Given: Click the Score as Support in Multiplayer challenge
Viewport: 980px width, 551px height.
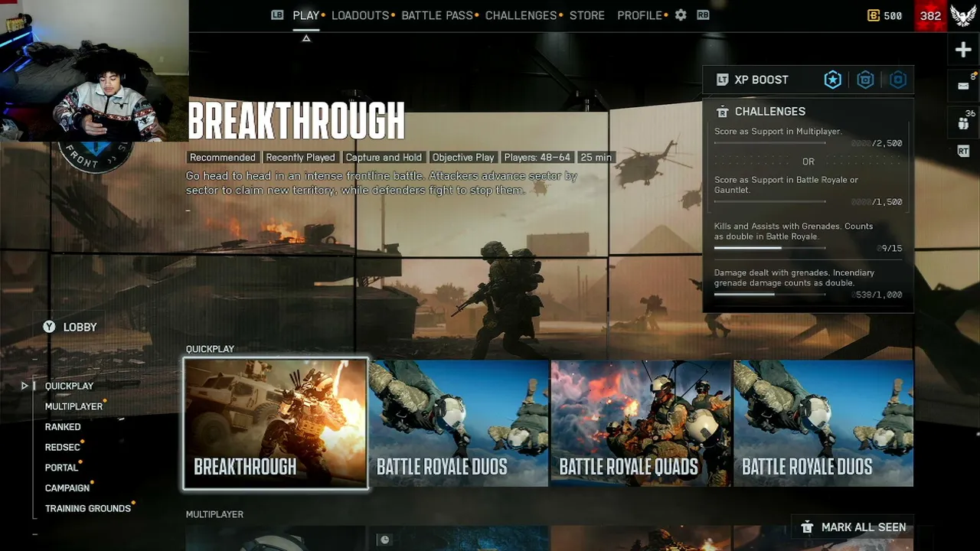Looking at the screenshot, I should click(778, 132).
